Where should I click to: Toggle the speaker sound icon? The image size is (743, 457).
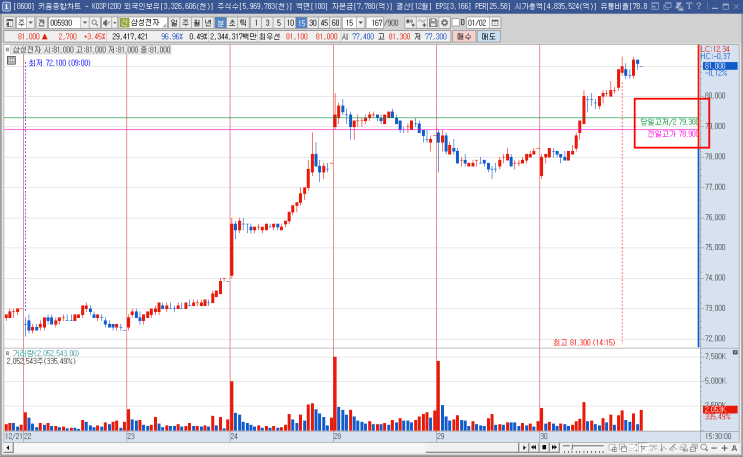tap(106, 23)
